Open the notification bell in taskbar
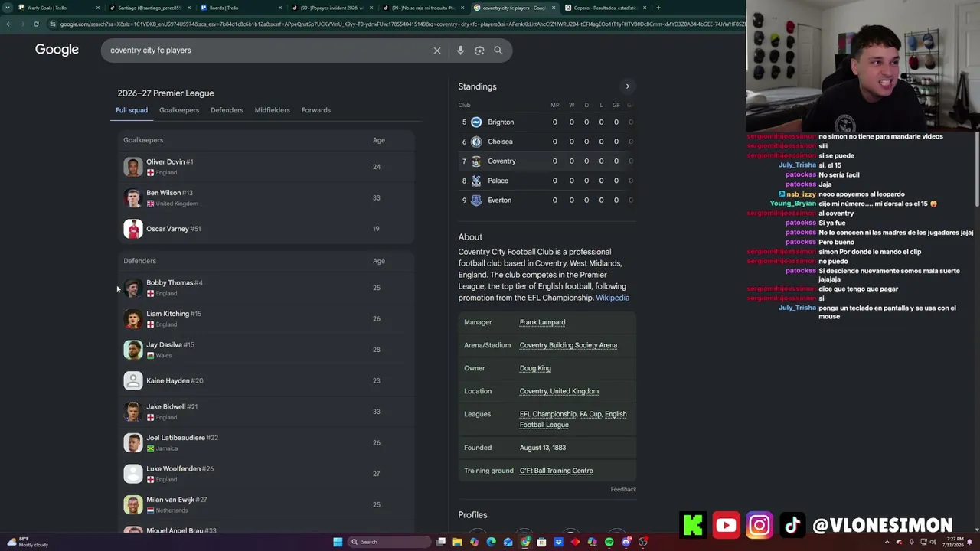 tap(969, 542)
